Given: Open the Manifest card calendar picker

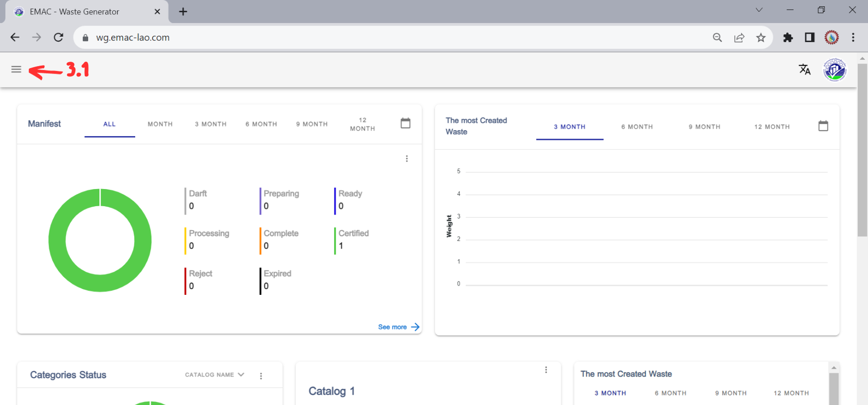Looking at the screenshot, I should click(405, 123).
